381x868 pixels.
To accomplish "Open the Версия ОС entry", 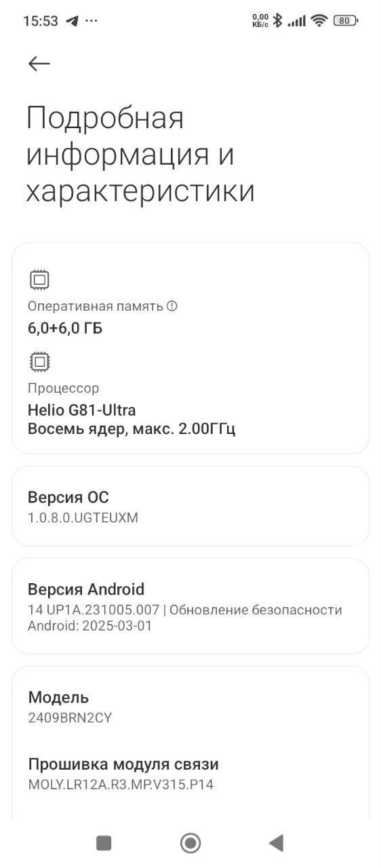I will click(190, 506).
